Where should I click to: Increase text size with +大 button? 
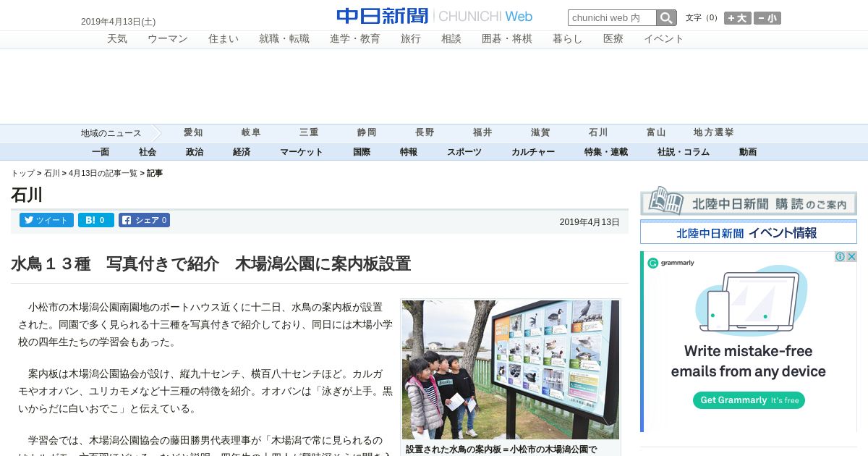pos(738,18)
